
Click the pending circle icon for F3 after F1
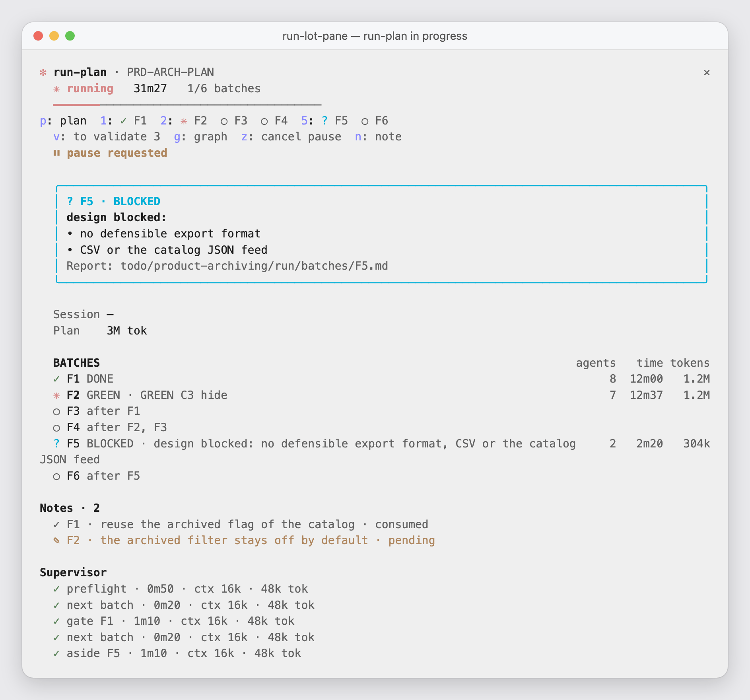point(56,412)
